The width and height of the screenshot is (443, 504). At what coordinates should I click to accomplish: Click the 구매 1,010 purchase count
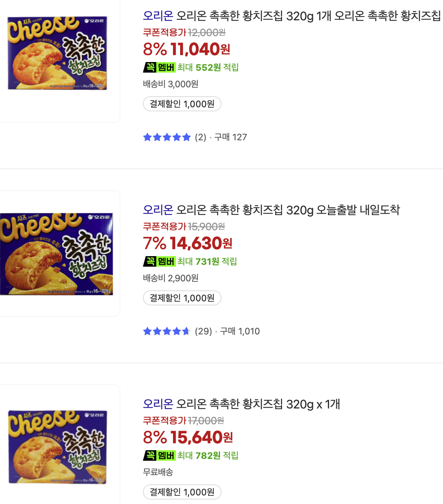click(x=240, y=331)
